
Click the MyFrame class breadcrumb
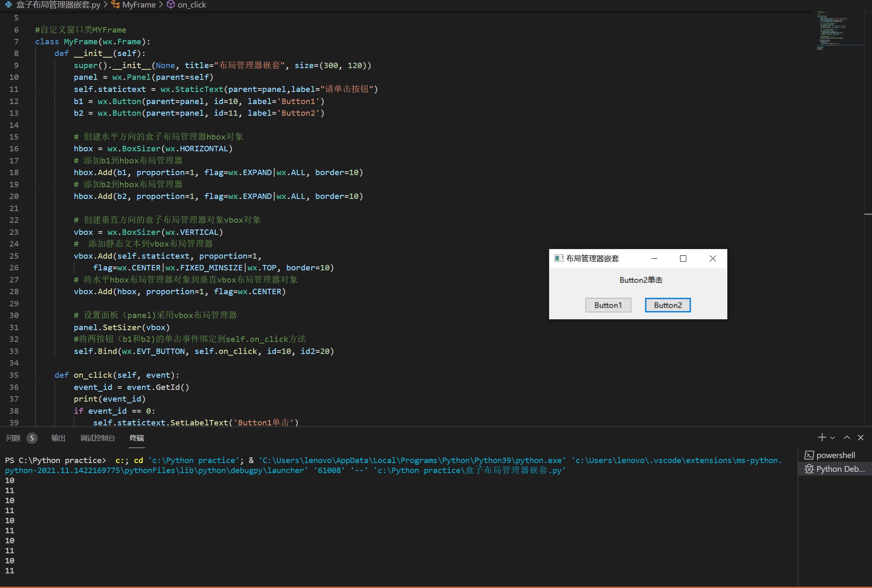pyautogui.click(x=138, y=5)
